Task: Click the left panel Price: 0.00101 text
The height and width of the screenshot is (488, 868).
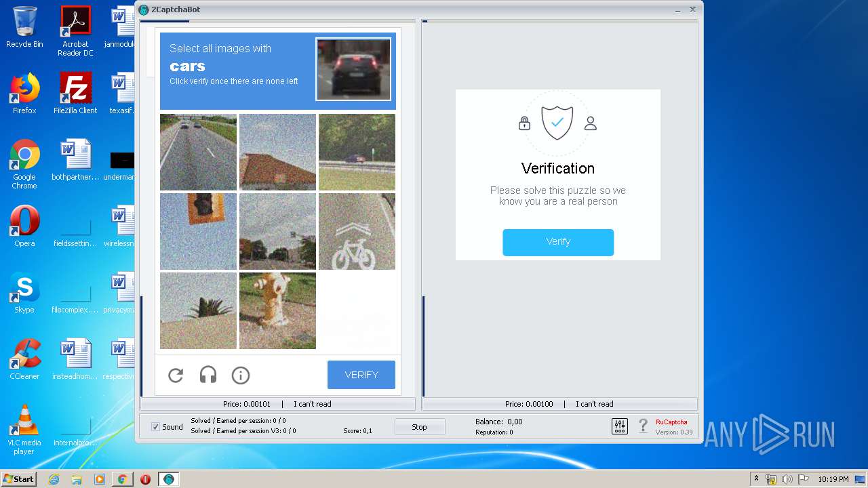Action: click(247, 404)
